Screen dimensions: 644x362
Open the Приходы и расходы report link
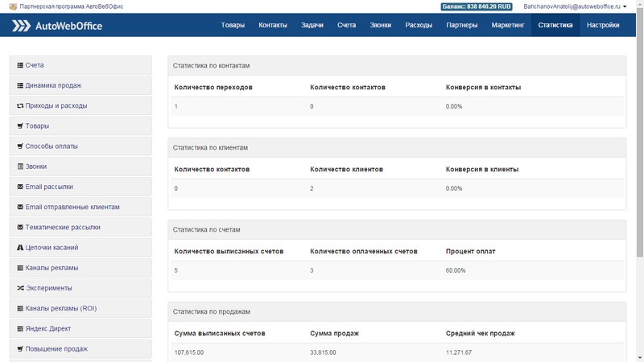pyautogui.click(x=56, y=106)
